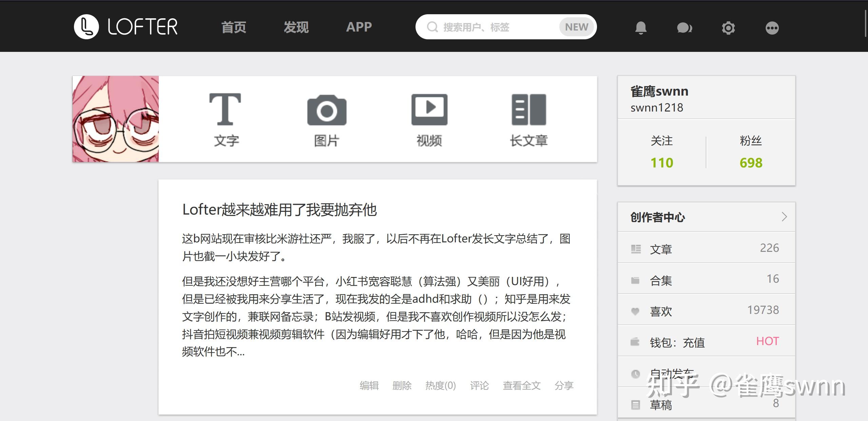Open the 合集 collections section showing 16
Screen dimensions: 868x421
[x=706, y=279]
